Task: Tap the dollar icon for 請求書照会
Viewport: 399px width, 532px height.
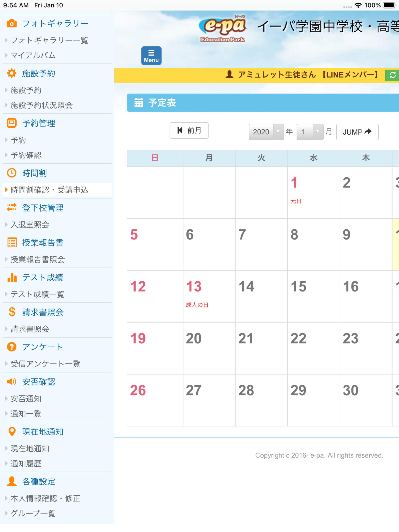Action: pyautogui.click(x=12, y=312)
